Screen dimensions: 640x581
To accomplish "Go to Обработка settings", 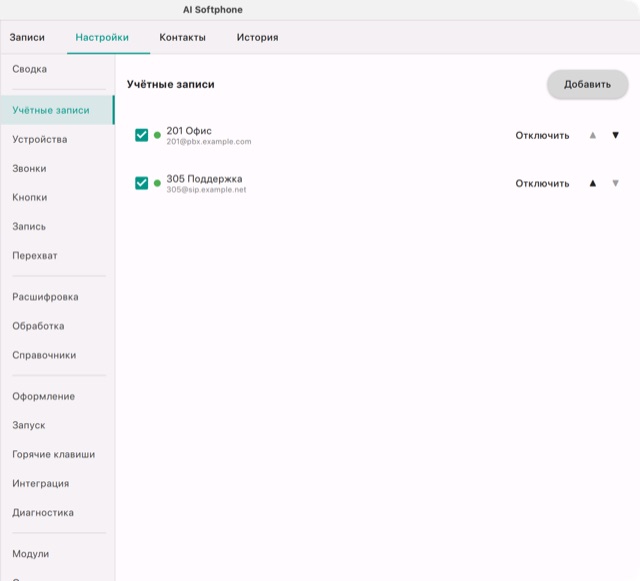I will 57,326.
